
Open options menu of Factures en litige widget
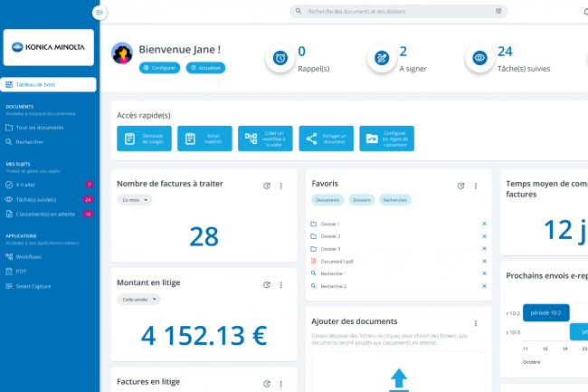click(280, 384)
